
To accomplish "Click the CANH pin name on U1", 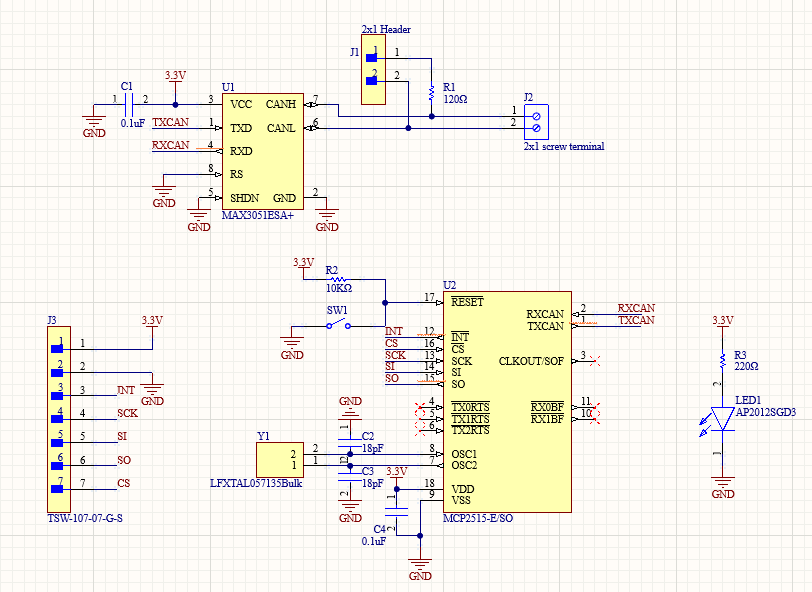I will (x=281, y=105).
